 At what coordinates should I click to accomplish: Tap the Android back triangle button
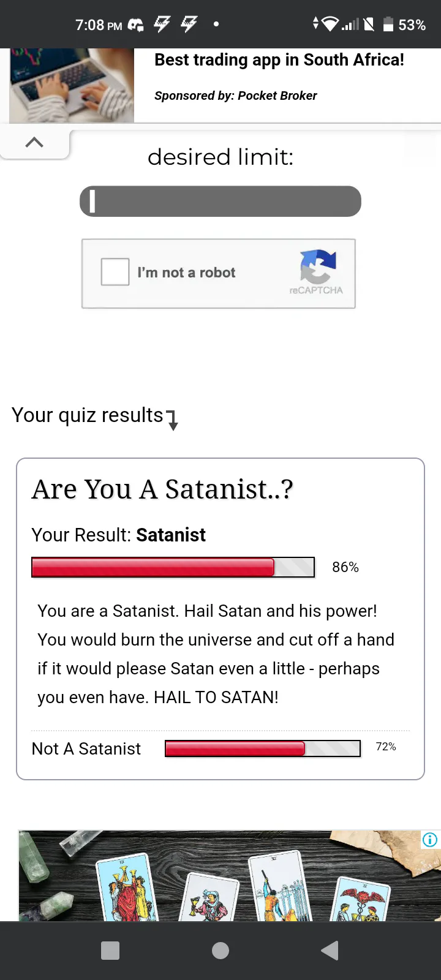coord(330,951)
